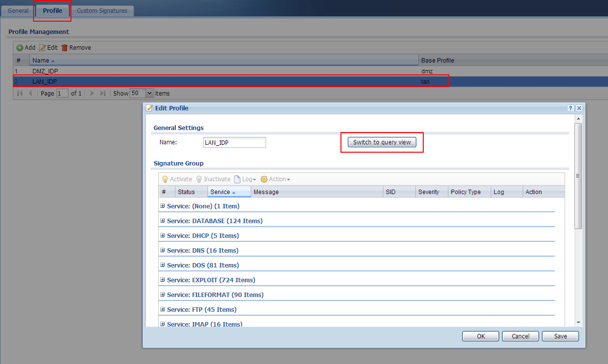Click the Save button

click(x=560, y=336)
